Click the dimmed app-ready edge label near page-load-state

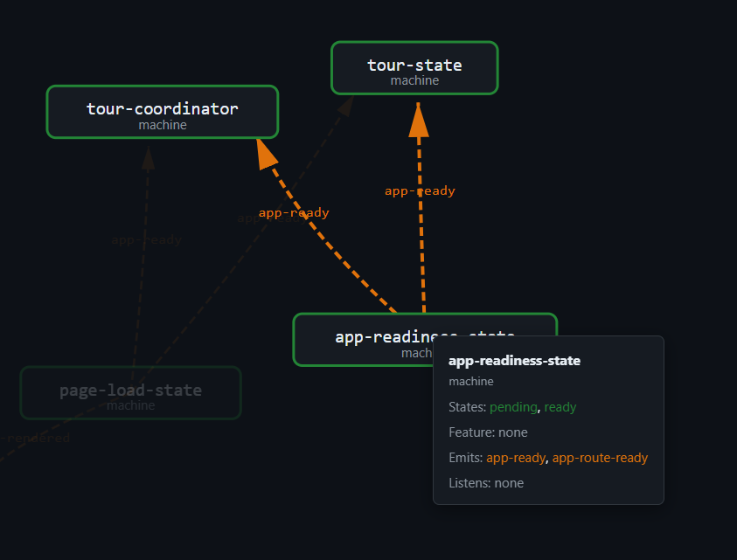click(x=146, y=239)
